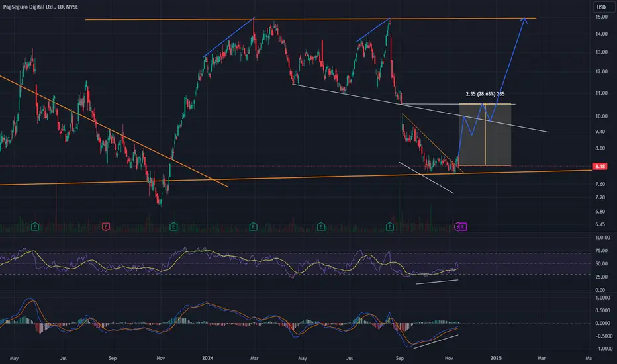Viewport: 617px width, 364px height.
Task: Select the 2.35 (28.63%) measurement label
Action: tap(485, 94)
